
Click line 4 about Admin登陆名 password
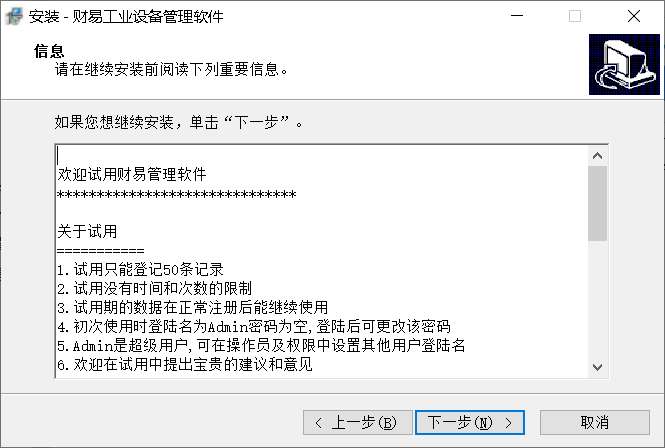[254, 326]
